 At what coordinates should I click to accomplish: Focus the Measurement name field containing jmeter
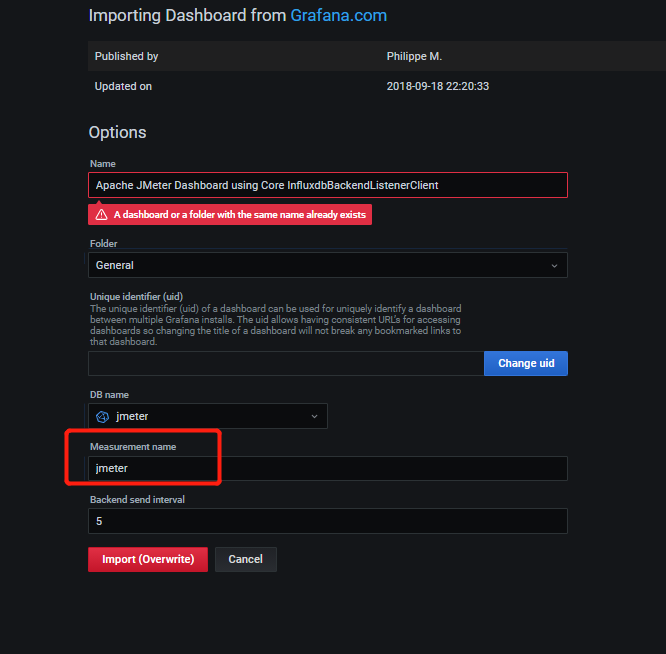327,468
